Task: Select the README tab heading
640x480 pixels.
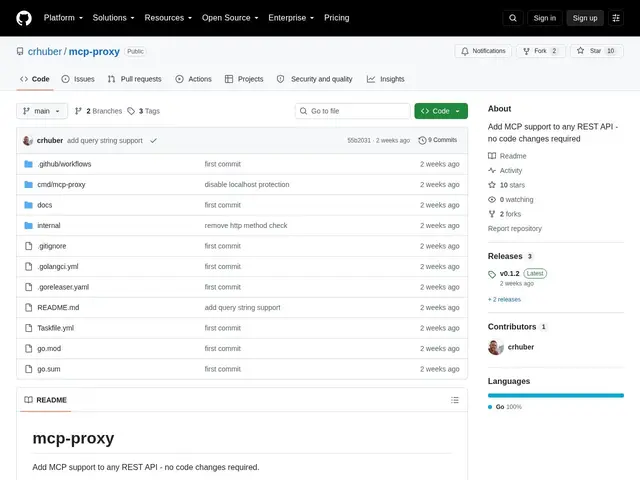Action: point(45,400)
